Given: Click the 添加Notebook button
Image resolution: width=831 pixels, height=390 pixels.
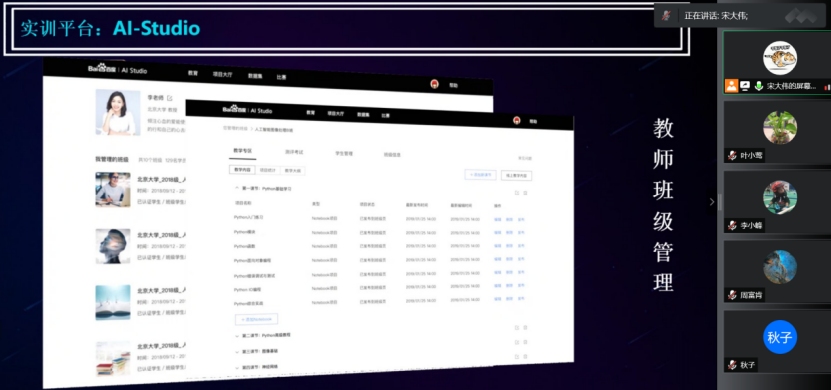Looking at the screenshot, I should pos(257,319).
